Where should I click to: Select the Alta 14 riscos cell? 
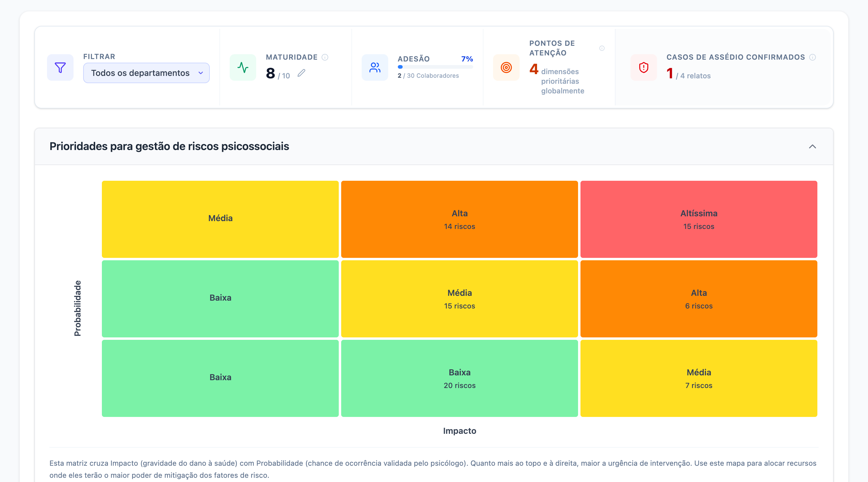point(459,219)
